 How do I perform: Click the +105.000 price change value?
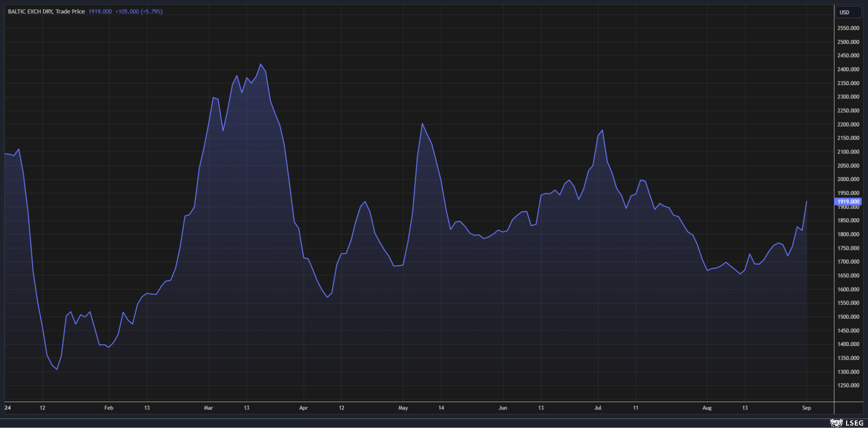coord(127,11)
